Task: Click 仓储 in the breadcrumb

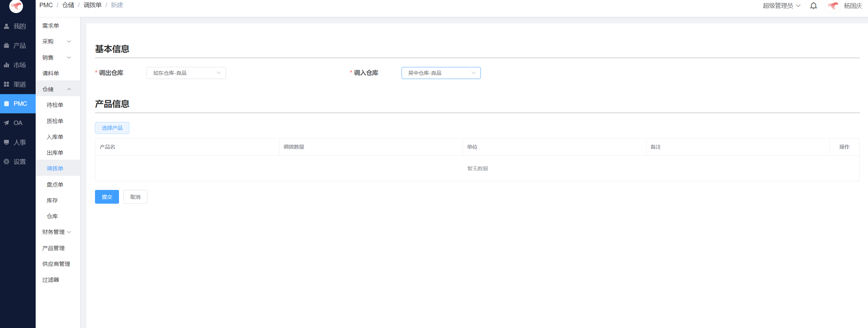Action: pyautogui.click(x=68, y=5)
